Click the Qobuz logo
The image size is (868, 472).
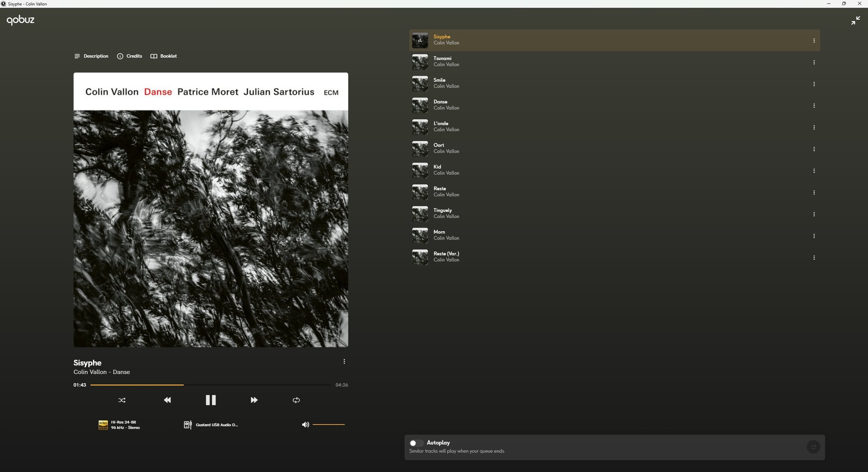pyautogui.click(x=21, y=20)
